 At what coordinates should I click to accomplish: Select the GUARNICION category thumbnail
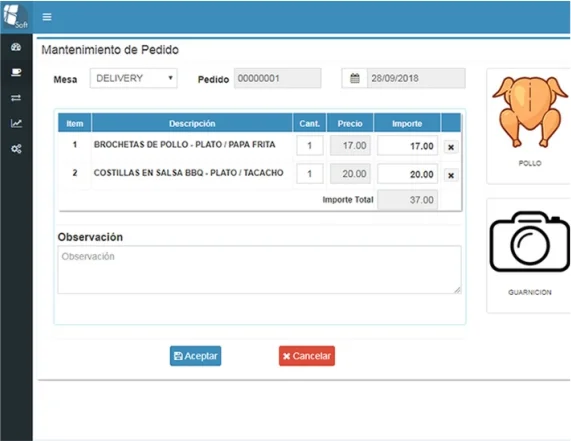529,256
